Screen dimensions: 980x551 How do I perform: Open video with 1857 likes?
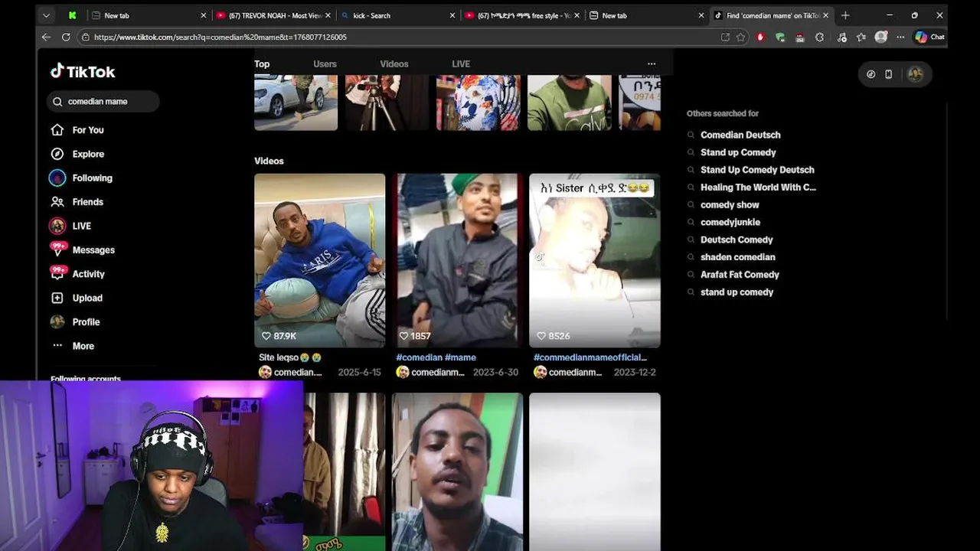pyautogui.click(x=457, y=260)
